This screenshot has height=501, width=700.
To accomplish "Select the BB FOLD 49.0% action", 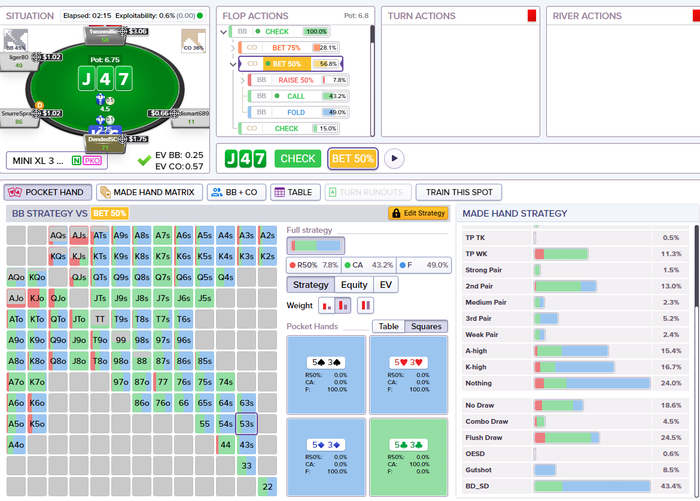I will 298,112.
